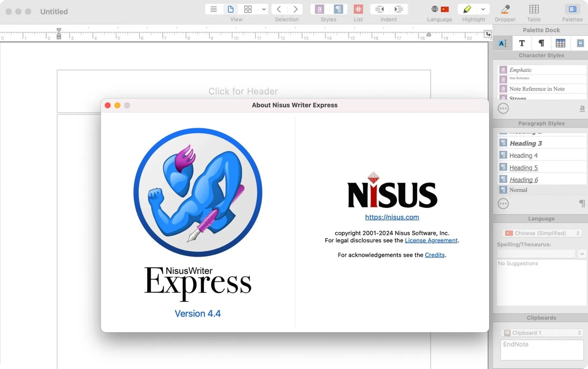Expand the Spelling/Thesaurus dropdown arrow
Screen dimensions: 588x369
click(582, 254)
